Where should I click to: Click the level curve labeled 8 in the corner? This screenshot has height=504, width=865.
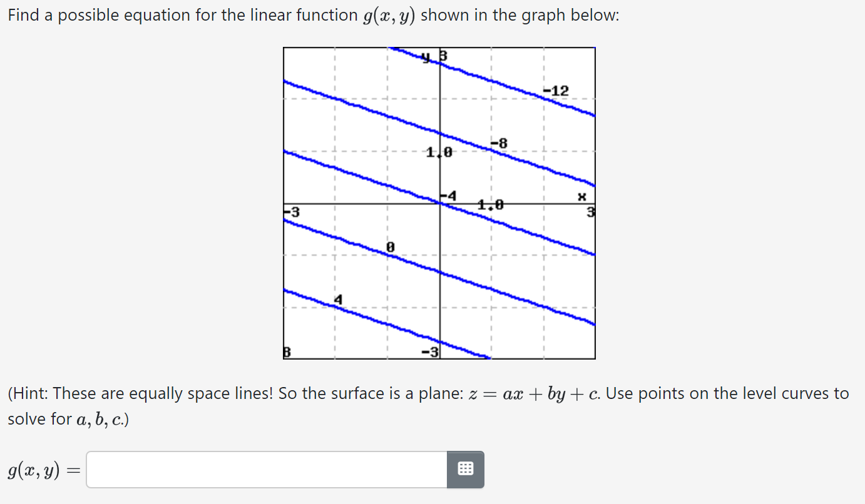click(286, 352)
